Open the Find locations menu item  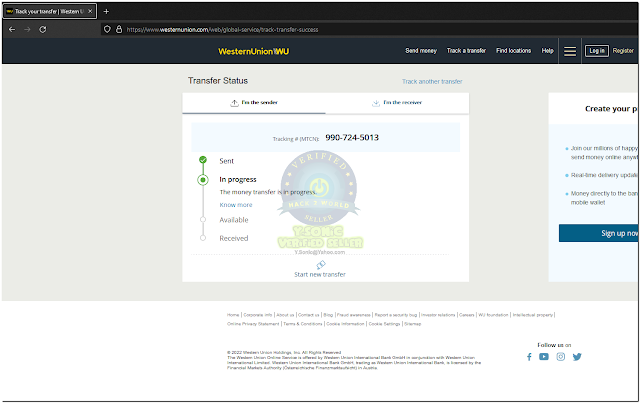[x=513, y=51]
